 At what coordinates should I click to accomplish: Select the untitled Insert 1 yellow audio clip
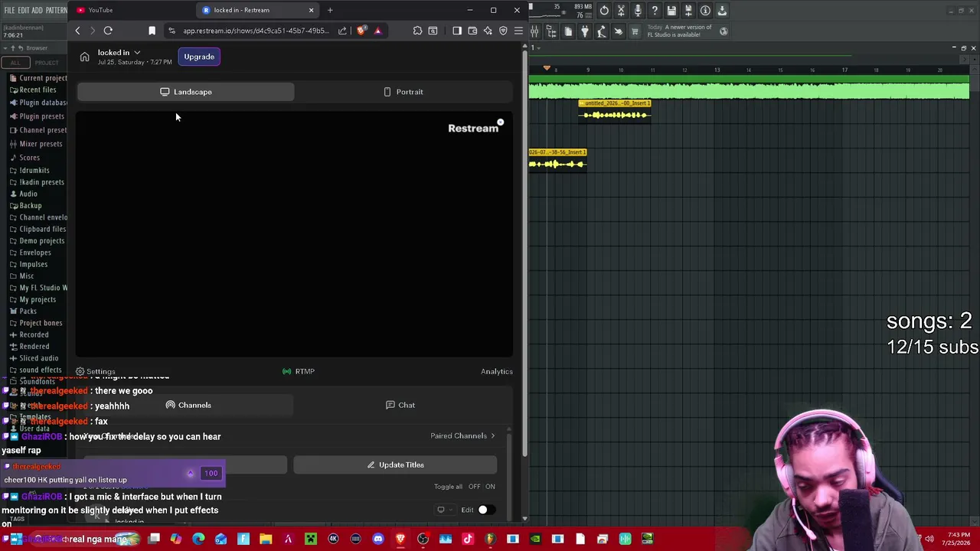(x=615, y=111)
